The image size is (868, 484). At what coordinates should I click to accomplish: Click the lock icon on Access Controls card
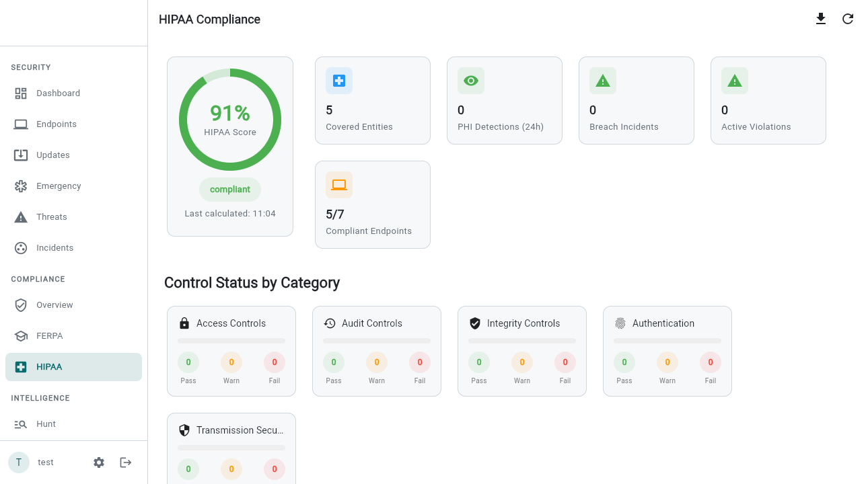tap(184, 323)
